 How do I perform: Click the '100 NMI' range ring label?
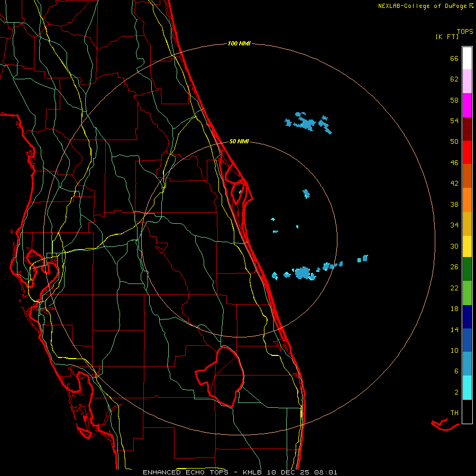pyautogui.click(x=239, y=43)
